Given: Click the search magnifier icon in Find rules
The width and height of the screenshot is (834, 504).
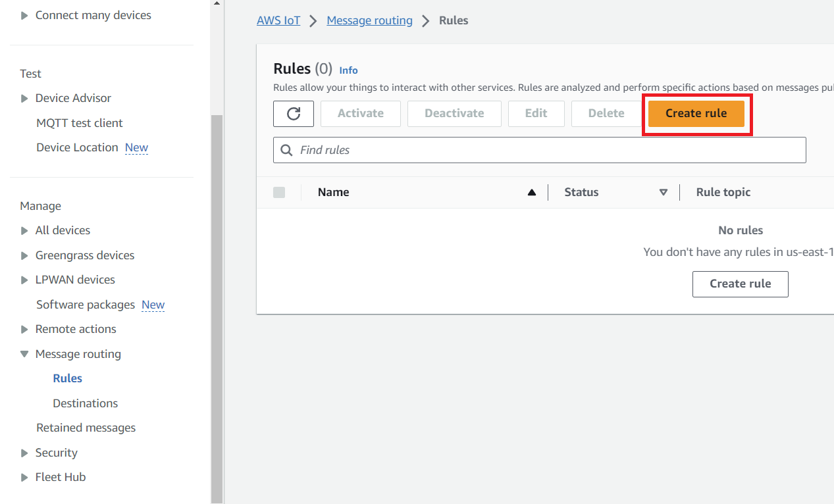Looking at the screenshot, I should [286, 150].
